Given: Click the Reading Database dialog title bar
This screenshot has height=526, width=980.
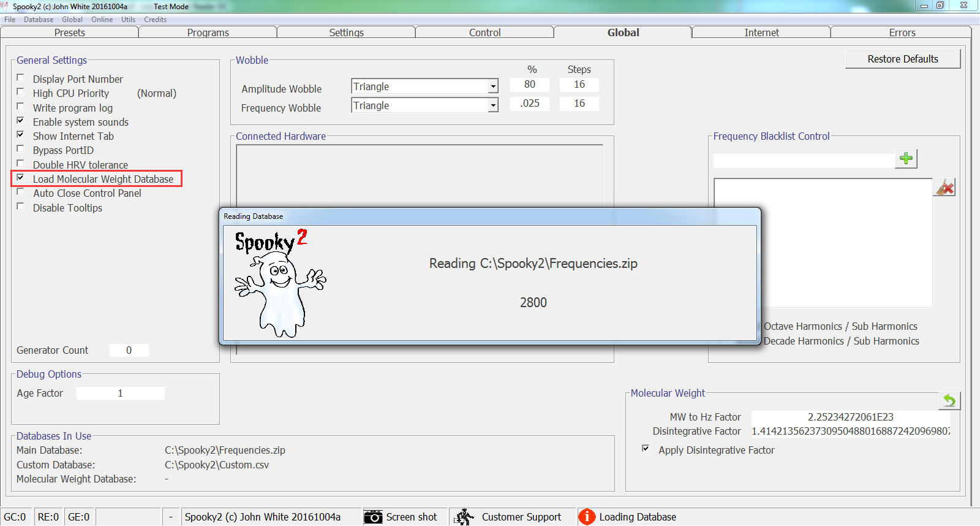Looking at the screenshot, I should (490, 216).
